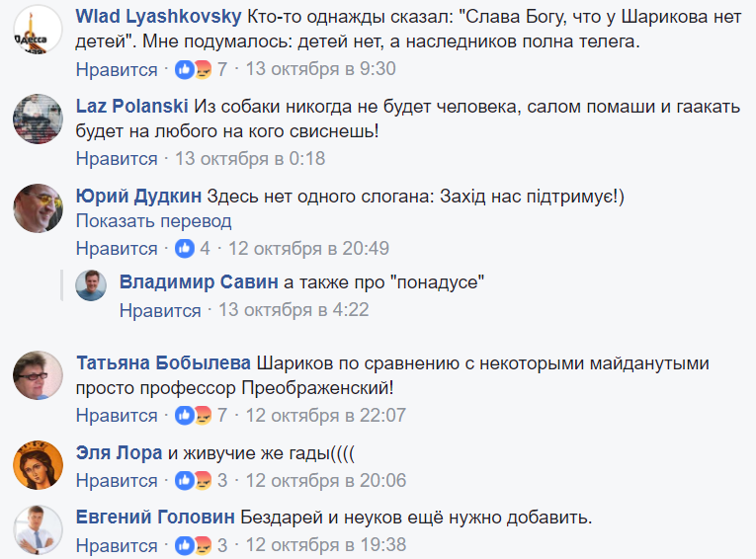Open Юрий Дудкин's avatar photo
Screen dimensions: 756x559
[x=38, y=208]
